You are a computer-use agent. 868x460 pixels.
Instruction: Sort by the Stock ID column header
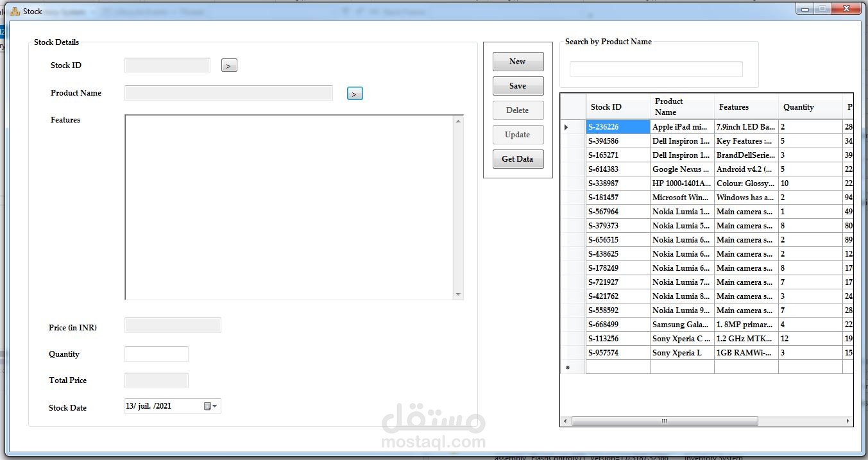point(618,107)
